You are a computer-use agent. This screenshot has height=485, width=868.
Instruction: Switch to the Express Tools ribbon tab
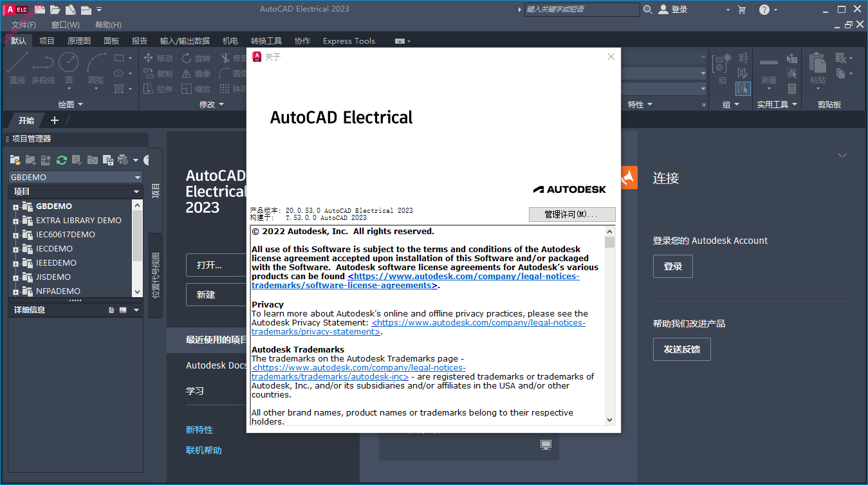pyautogui.click(x=349, y=41)
